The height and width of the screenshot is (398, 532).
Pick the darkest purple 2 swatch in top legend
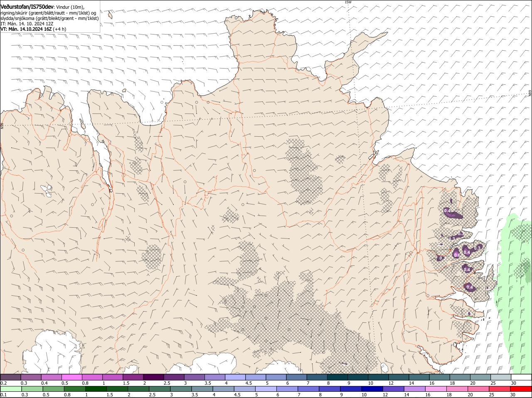click(x=153, y=377)
